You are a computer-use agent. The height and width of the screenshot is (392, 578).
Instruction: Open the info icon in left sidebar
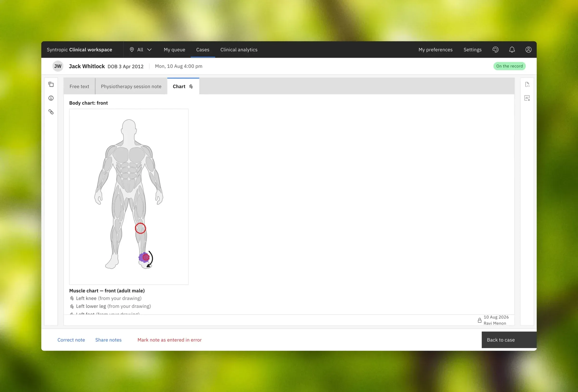(51, 98)
